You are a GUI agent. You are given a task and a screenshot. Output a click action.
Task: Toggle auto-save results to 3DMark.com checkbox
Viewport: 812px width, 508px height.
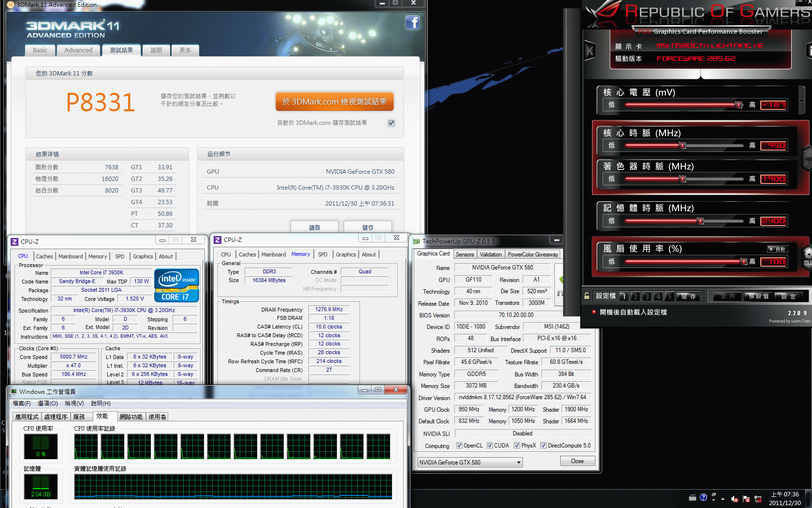391,123
